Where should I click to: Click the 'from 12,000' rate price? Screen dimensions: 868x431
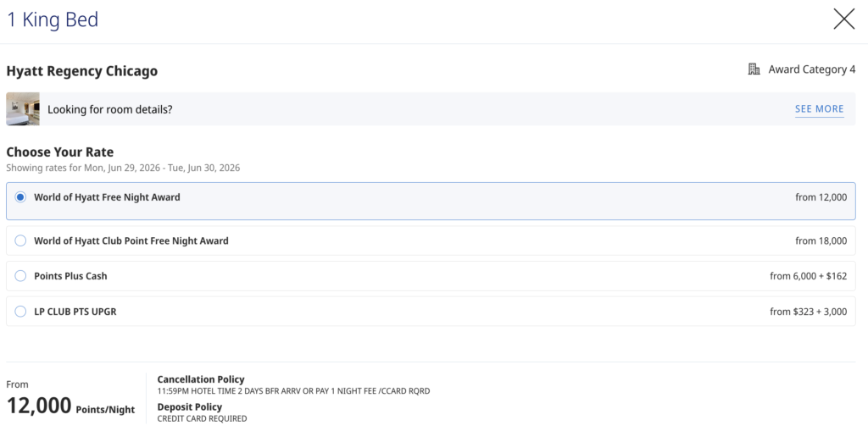[821, 197]
